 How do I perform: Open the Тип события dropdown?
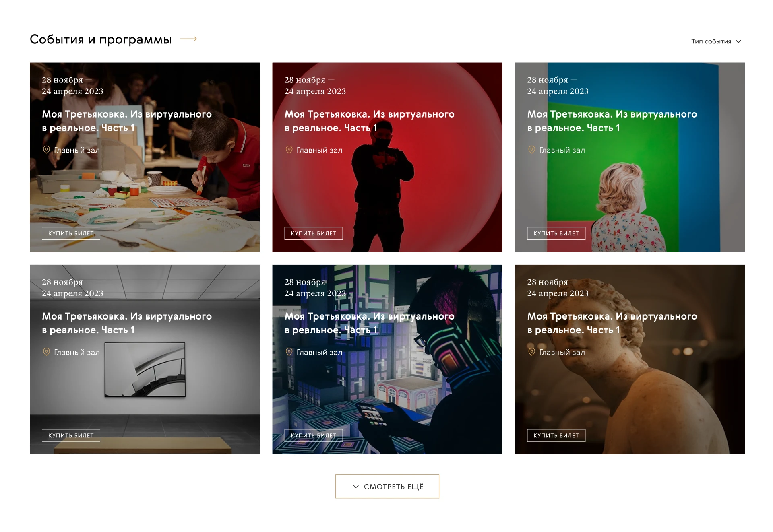pos(716,41)
